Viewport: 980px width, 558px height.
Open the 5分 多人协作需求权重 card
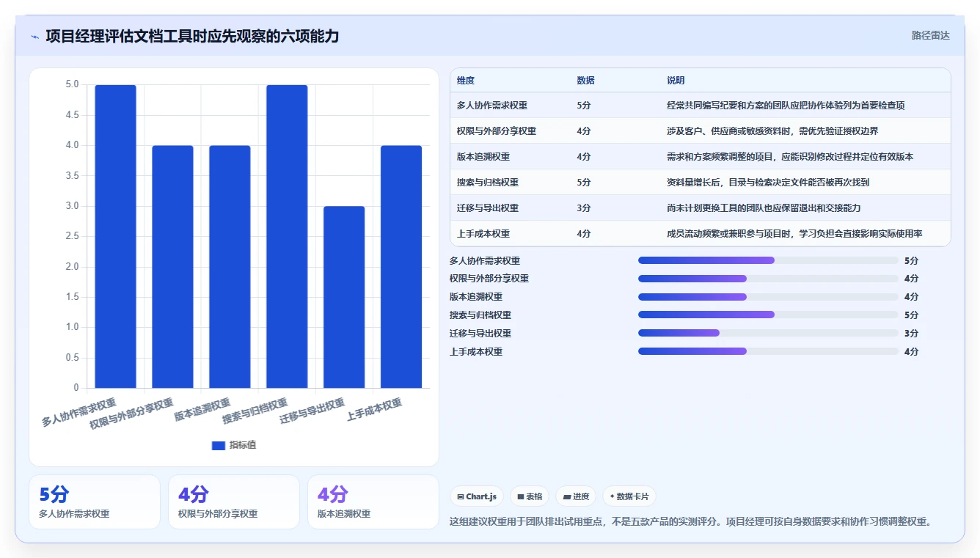(95, 502)
